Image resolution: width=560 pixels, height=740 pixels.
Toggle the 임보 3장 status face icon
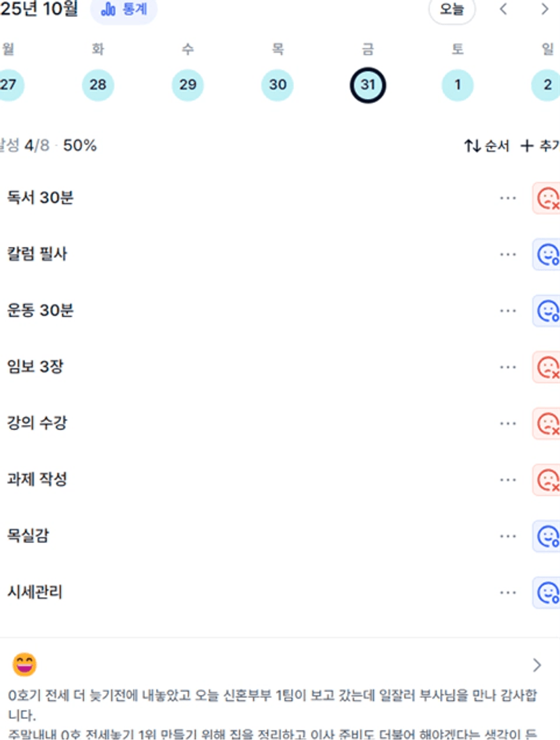pos(546,367)
